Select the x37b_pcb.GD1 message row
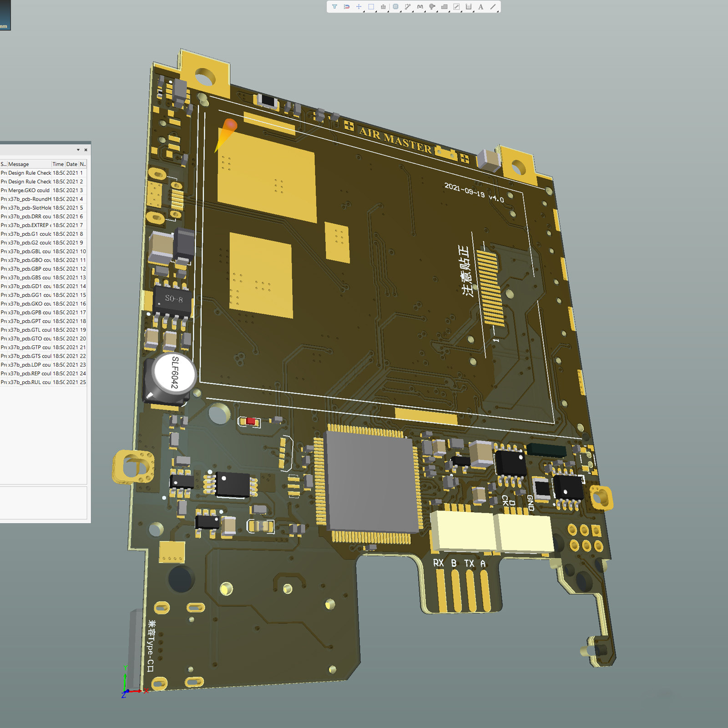The image size is (728, 728). click(43, 286)
